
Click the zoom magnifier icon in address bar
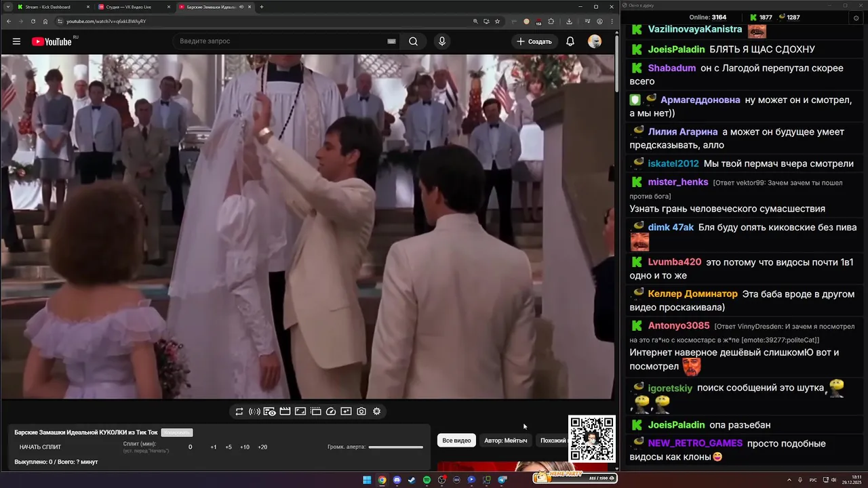(x=475, y=21)
